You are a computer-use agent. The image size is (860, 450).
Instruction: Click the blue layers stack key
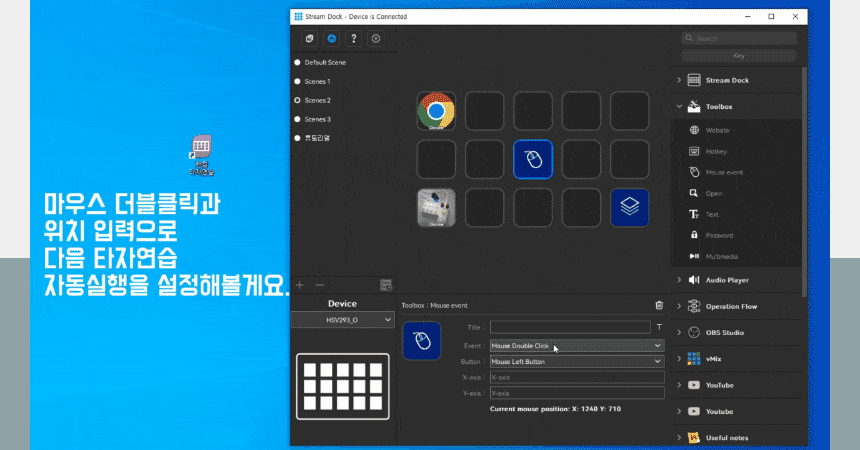[630, 208]
